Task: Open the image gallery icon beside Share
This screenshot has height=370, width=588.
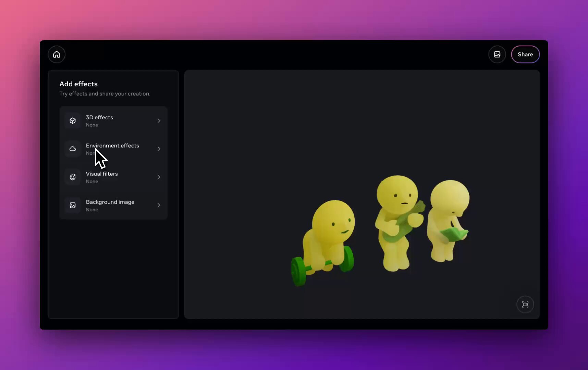Action: point(497,54)
